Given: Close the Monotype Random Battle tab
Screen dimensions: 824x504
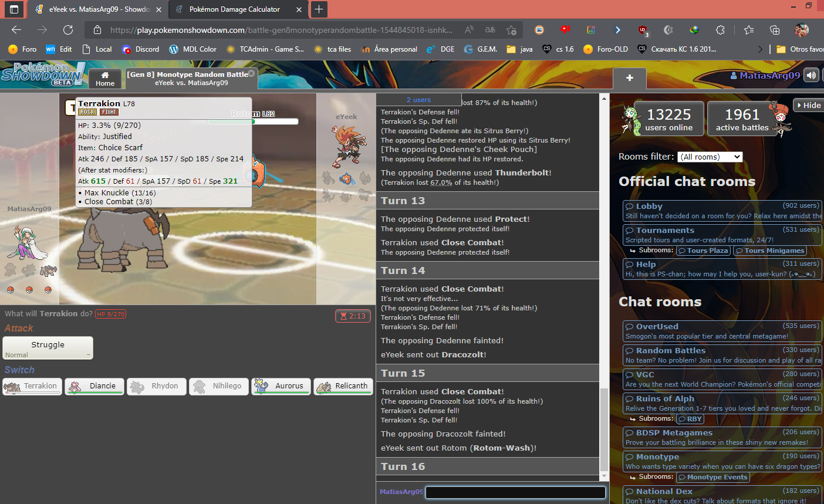Looking at the screenshot, I should tap(251, 73).
